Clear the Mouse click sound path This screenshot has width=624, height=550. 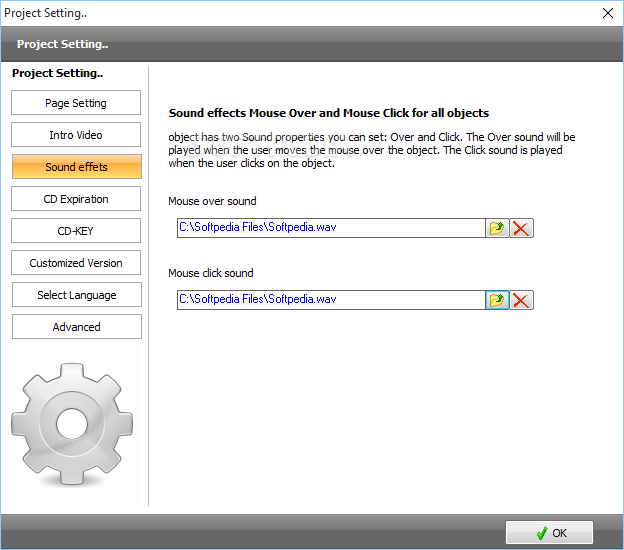521,300
